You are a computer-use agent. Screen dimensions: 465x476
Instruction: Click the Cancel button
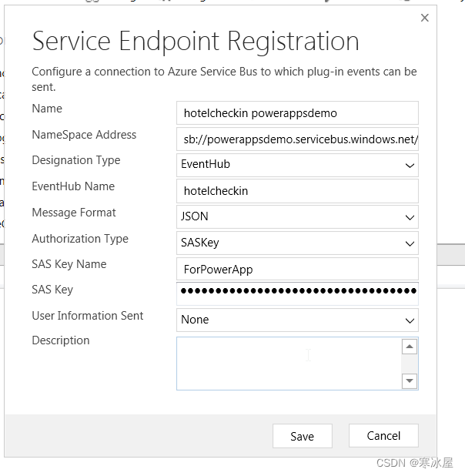(383, 435)
